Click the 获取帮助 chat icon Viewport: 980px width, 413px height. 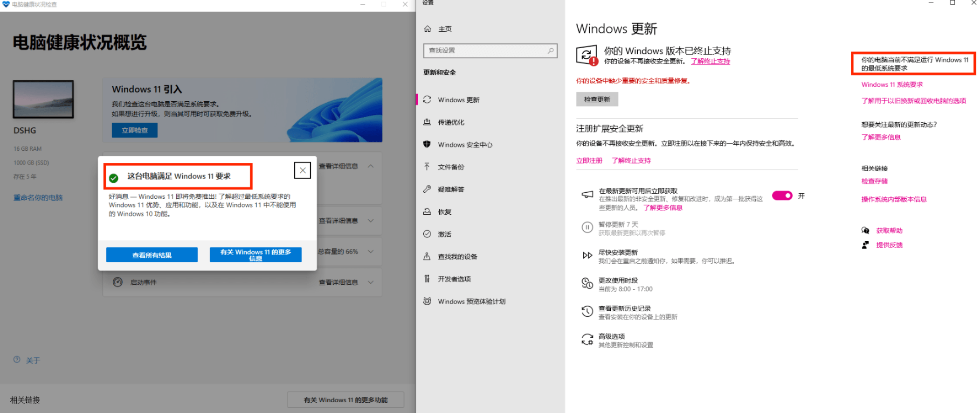tap(865, 231)
